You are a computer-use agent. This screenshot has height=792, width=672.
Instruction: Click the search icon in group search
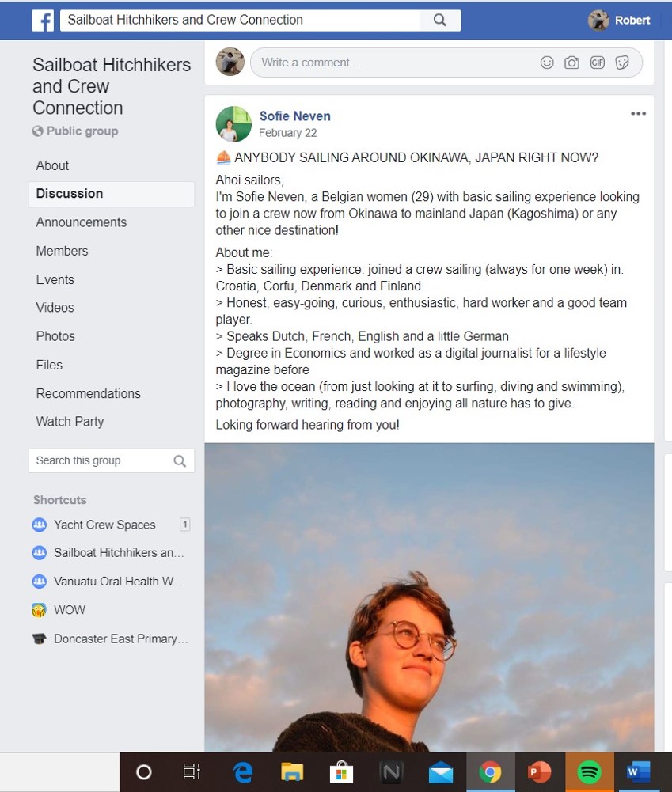point(180,461)
